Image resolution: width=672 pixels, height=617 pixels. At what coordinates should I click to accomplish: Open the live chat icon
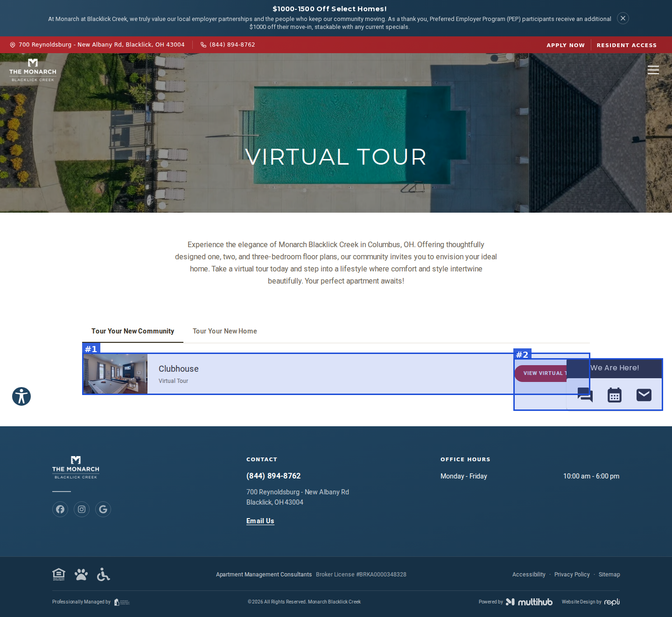tap(585, 395)
